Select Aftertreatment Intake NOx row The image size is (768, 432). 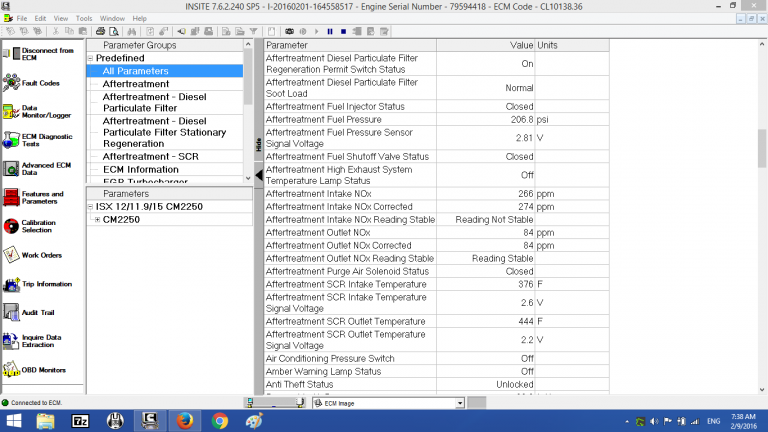coord(437,194)
